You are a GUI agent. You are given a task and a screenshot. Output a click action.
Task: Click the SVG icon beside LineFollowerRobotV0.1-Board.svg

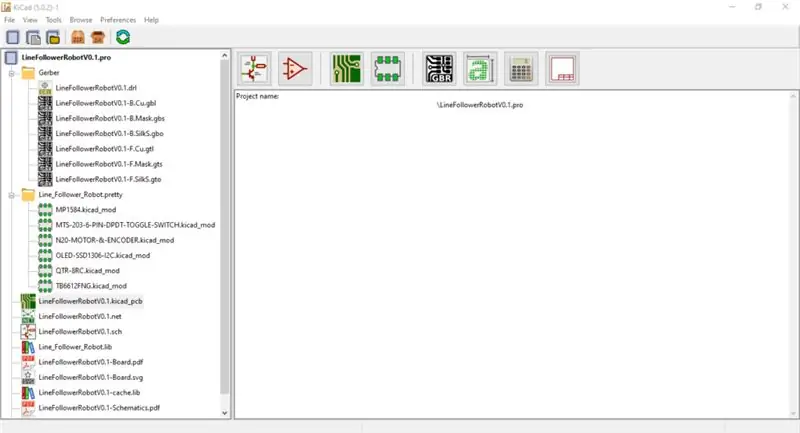point(28,377)
